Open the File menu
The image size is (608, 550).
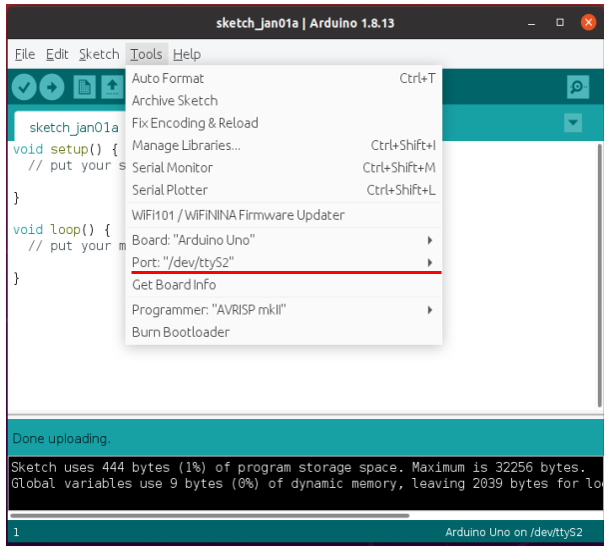(x=25, y=54)
